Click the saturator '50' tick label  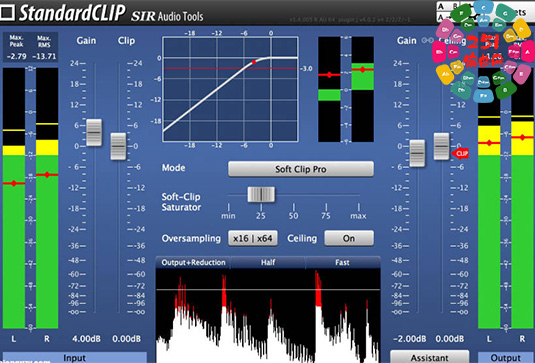tap(293, 216)
